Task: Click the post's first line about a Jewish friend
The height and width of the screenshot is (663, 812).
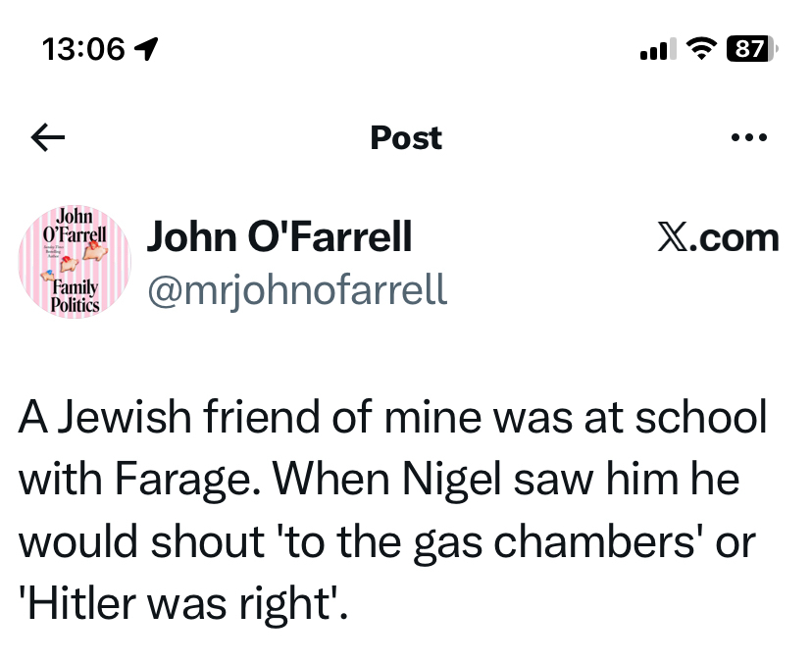Action: coord(392,419)
